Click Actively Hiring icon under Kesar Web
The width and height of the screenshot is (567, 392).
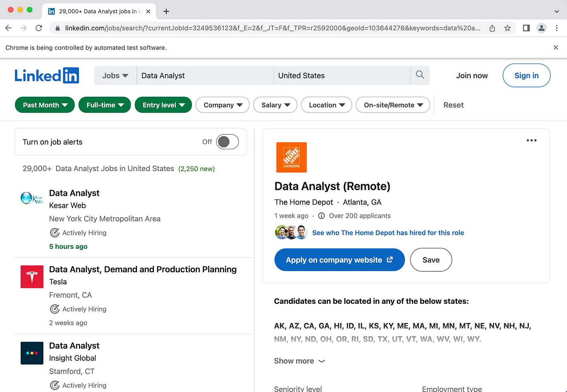[55, 233]
